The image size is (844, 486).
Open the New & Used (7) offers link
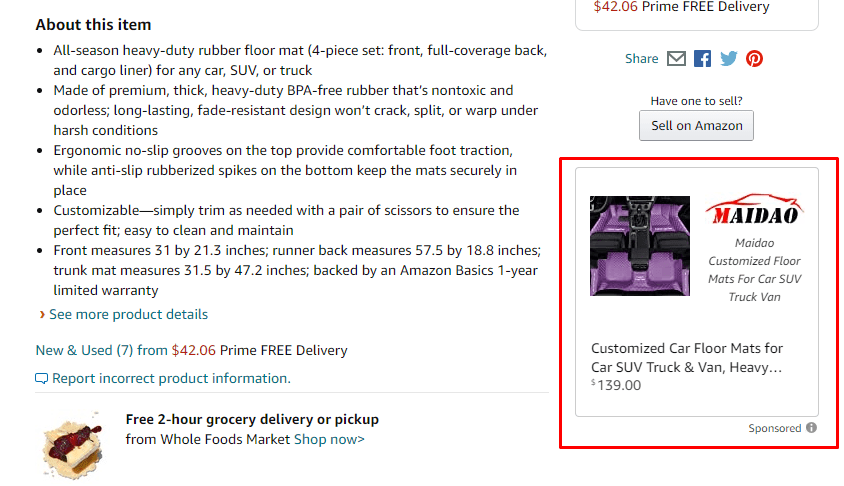84,350
